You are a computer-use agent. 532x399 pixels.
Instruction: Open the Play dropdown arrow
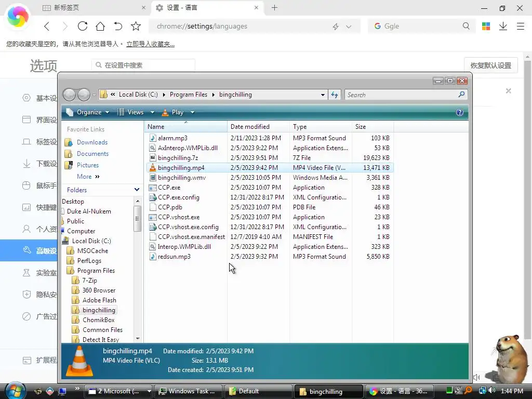click(192, 112)
